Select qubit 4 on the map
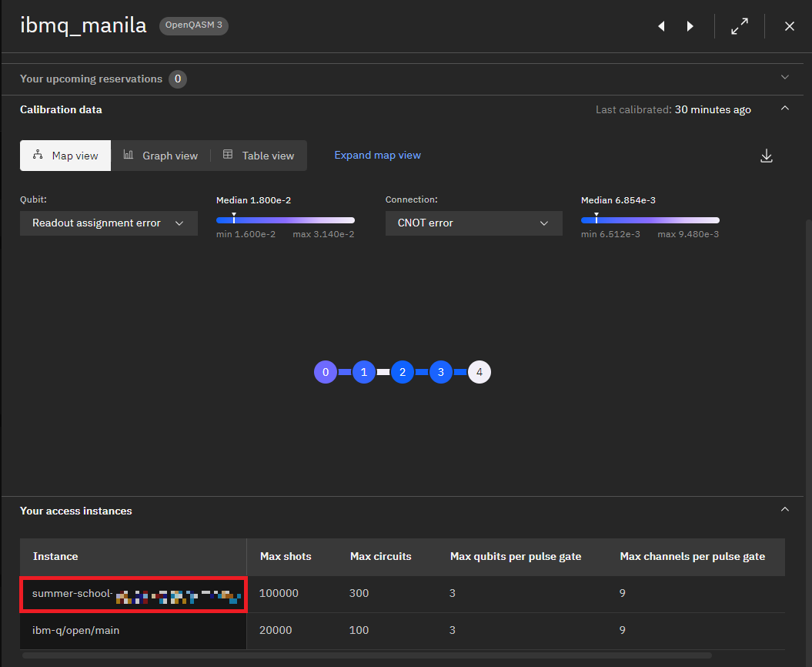The image size is (812, 667). [480, 372]
